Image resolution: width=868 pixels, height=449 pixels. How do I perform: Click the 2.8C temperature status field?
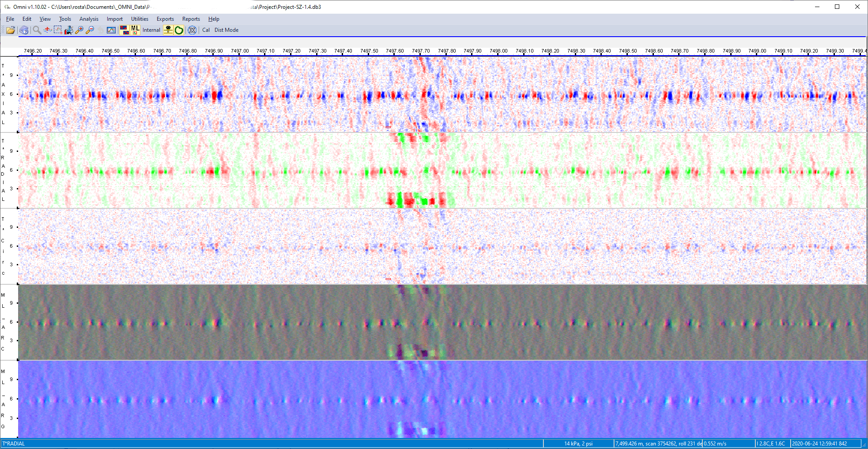772,444
